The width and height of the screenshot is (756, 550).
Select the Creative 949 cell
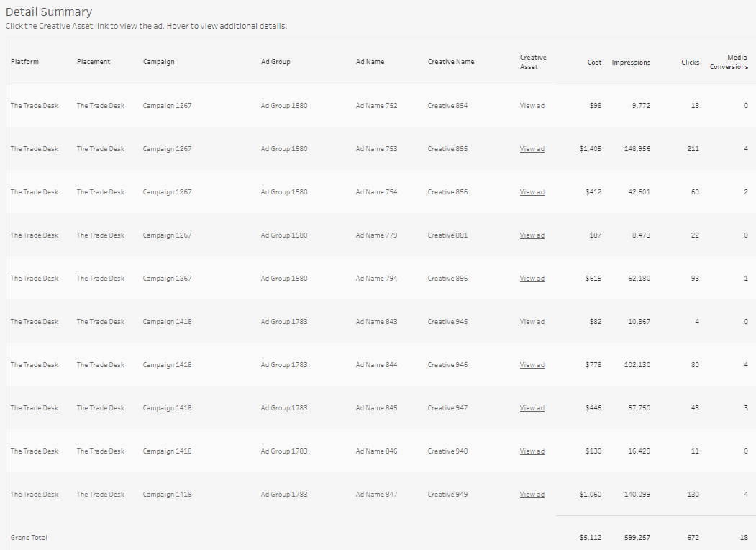point(447,495)
